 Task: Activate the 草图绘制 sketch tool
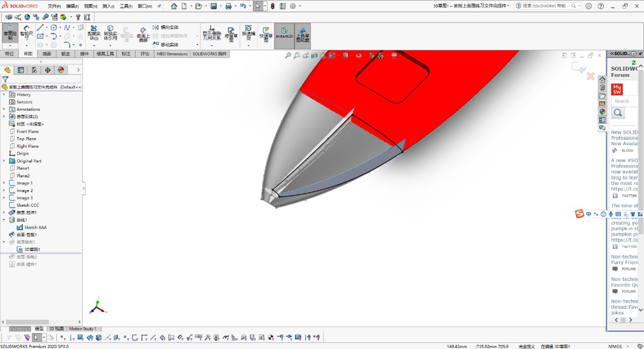10,33
